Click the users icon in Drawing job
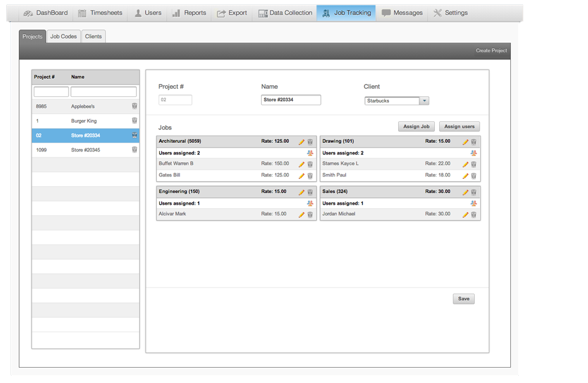This screenshot has width=588, height=383. tap(473, 153)
